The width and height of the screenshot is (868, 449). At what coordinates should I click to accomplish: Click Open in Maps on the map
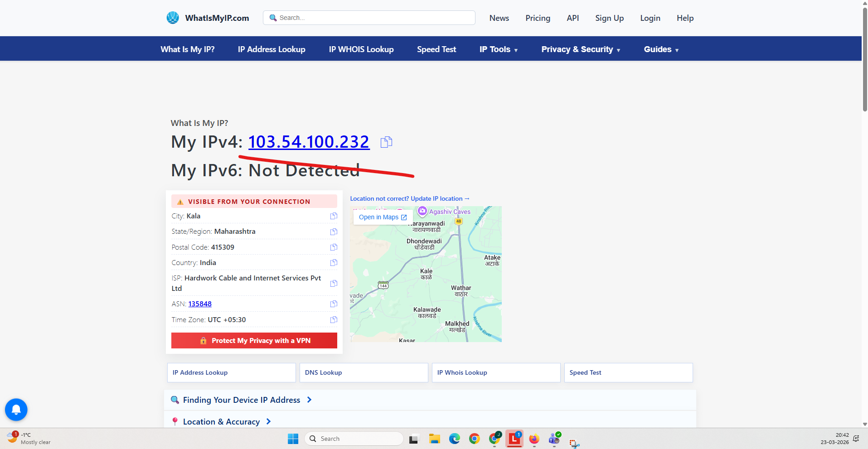coord(383,217)
